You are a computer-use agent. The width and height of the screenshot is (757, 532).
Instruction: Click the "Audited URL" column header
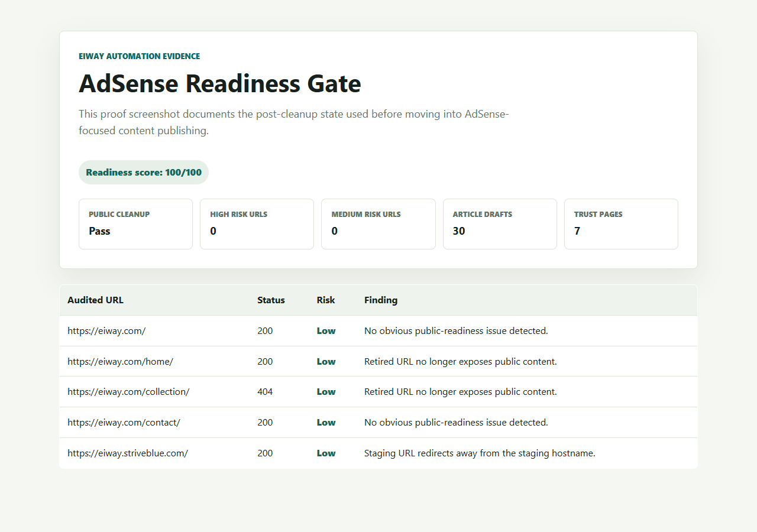pos(96,300)
